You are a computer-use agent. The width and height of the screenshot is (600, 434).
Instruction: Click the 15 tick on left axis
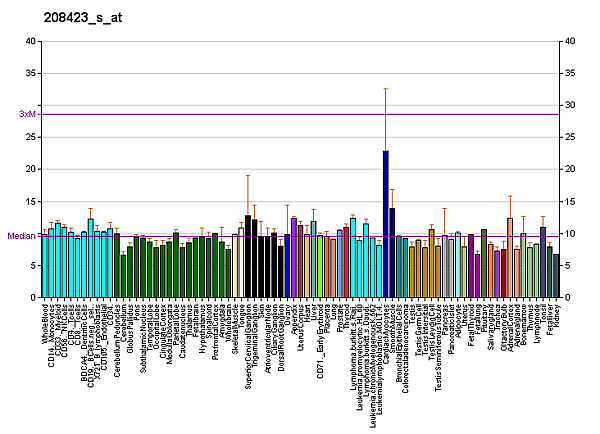tap(32, 202)
